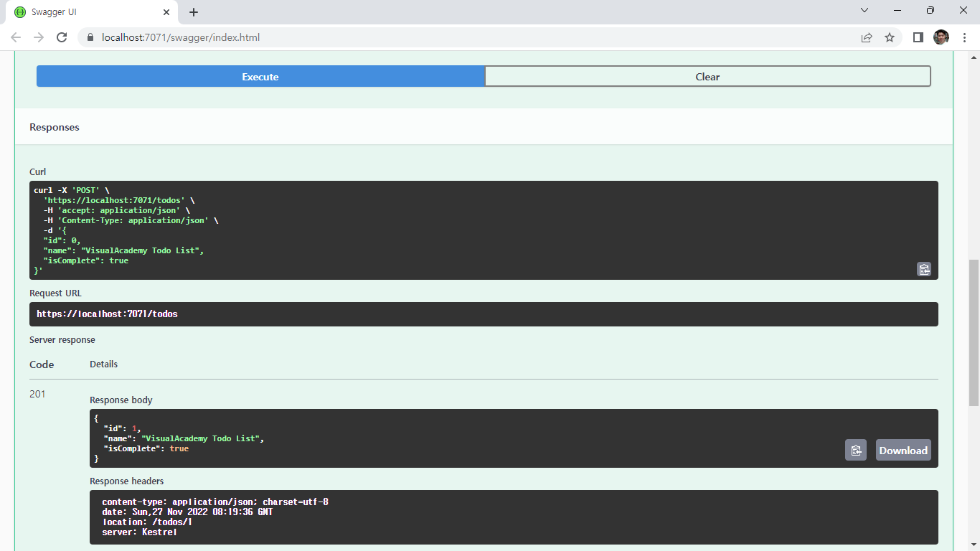This screenshot has width=980, height=551.
Task: Download the response body
Action: (903, 450)
